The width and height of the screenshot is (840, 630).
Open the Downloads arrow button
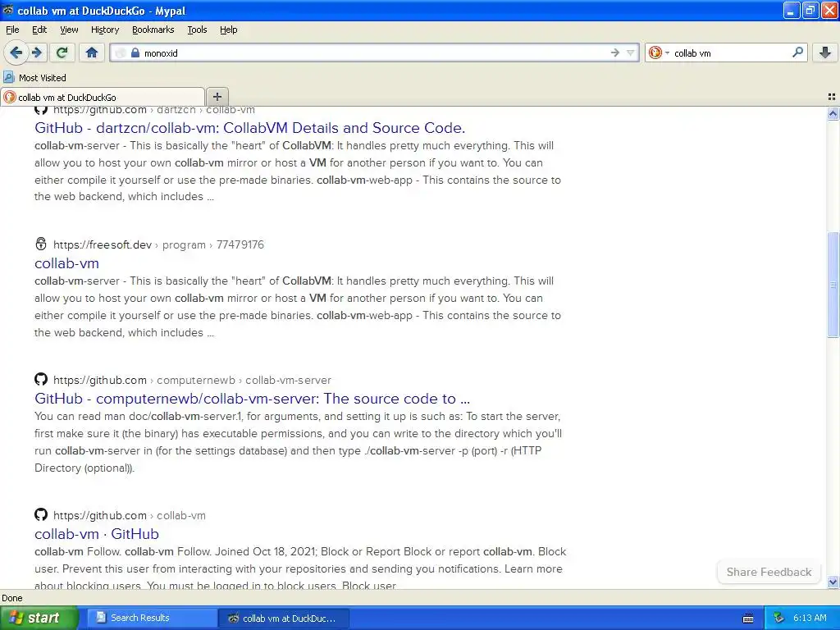pyautogui.click(x=825, y=52)
